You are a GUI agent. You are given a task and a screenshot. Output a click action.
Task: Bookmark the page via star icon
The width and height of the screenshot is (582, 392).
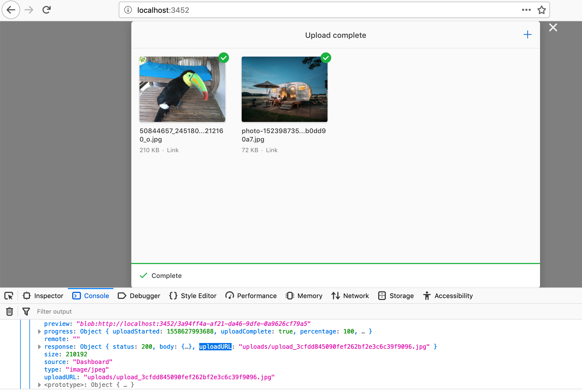(542, 10)
